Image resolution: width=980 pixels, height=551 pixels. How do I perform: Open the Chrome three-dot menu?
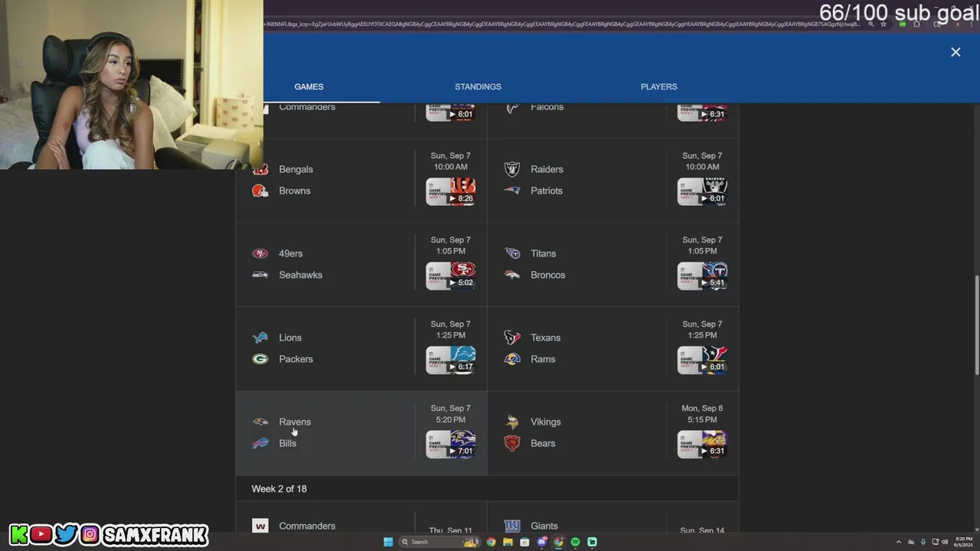pos(971,24)
